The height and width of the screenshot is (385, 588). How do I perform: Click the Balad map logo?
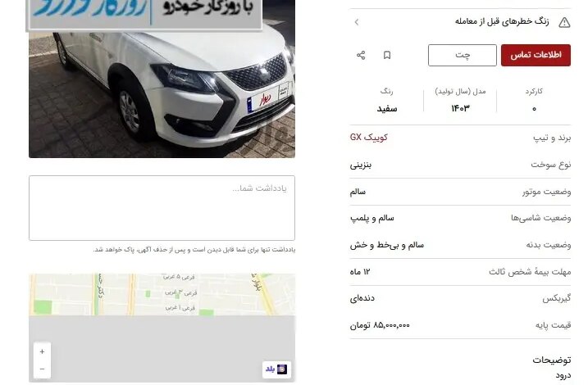pyautogui.click(x=276, y=369)
